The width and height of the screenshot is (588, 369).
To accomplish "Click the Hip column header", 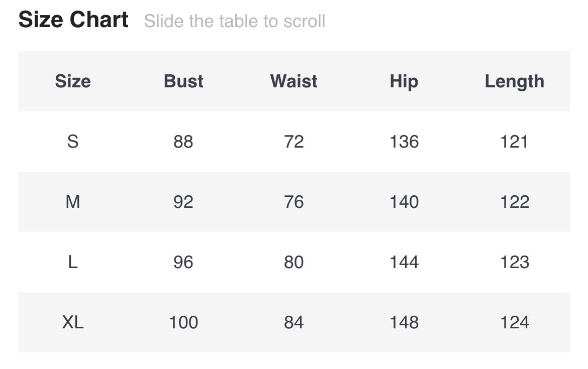I will (x=404, y=81).
